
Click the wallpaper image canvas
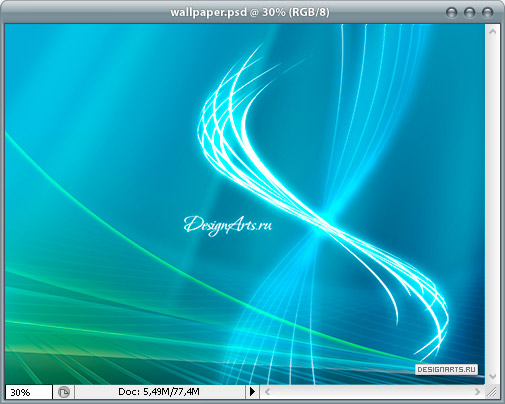click(245, 204)
